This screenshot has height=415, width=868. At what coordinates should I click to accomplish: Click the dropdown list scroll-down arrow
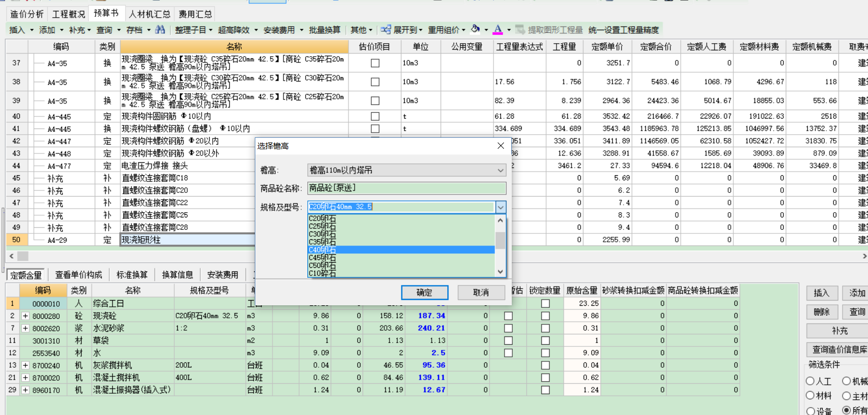[x=500, y=271]
